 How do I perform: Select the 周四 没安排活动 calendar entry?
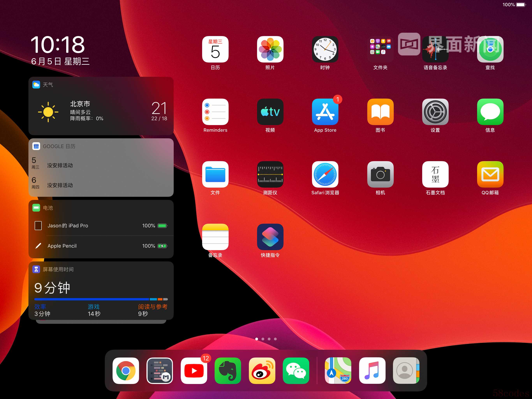pyautogui.click(x=101, y=183)
